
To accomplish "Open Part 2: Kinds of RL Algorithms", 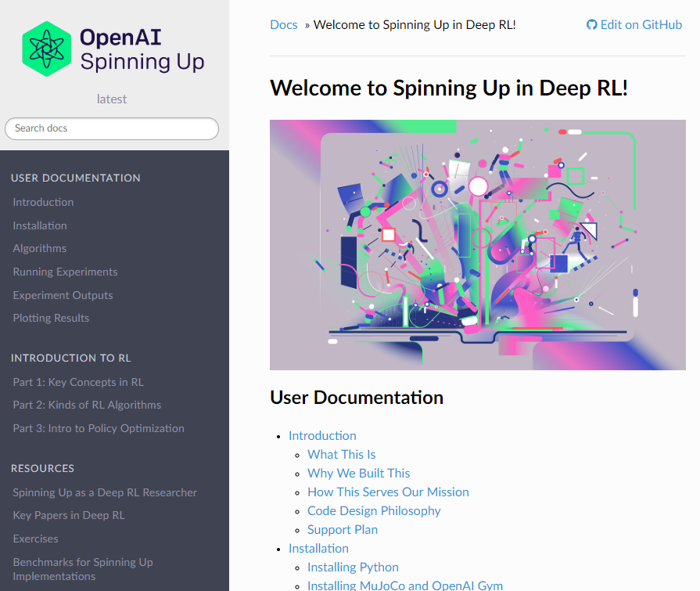I will pyautogui.click(x=87, y=405).
